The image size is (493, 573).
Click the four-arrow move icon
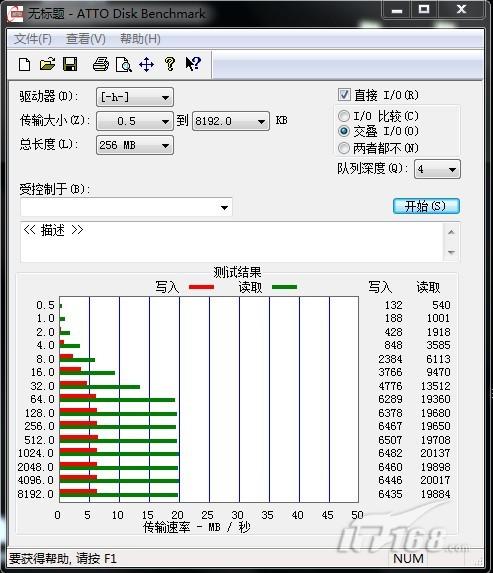point(146,65)
